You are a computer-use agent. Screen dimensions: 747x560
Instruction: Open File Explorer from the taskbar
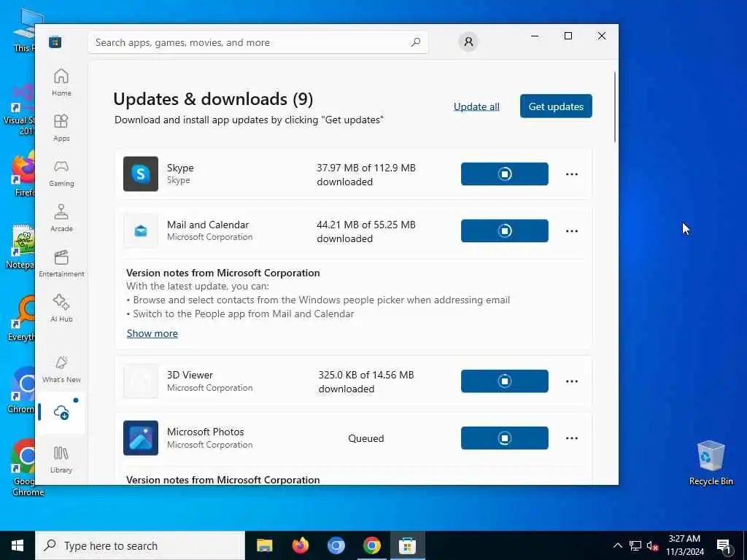click(264, 545)
